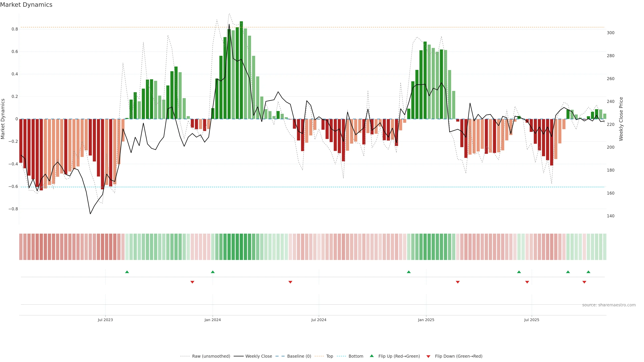Click the Jul 2024 x-axis label
This screenshot has width=644, height=362.
(x=319, y=320)
